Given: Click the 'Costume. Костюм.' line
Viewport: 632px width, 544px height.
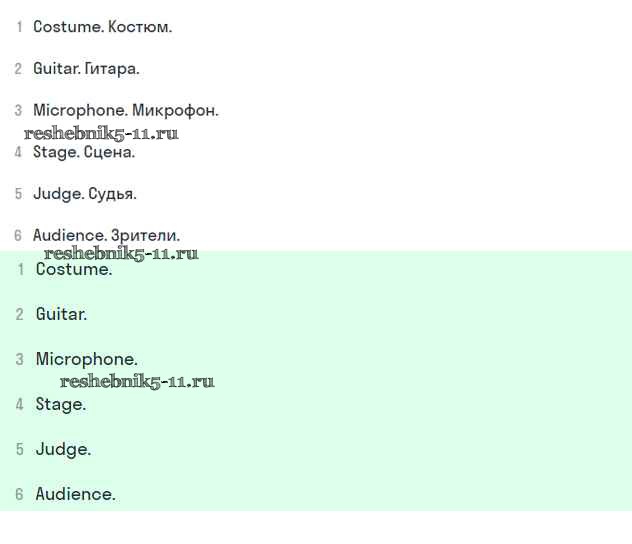Looking at the screenshot, I should coord(102,27).
